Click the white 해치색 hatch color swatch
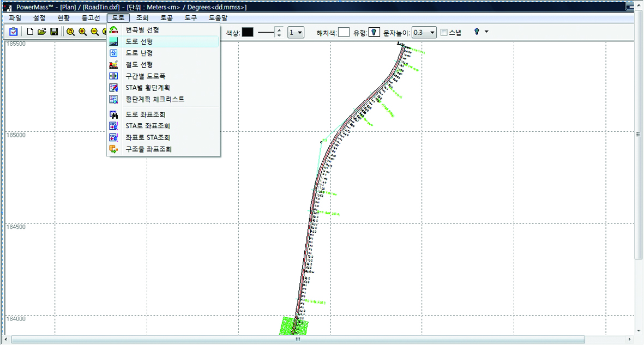The width and height of the screenshot is (644, 345). (x=344, y=33)
